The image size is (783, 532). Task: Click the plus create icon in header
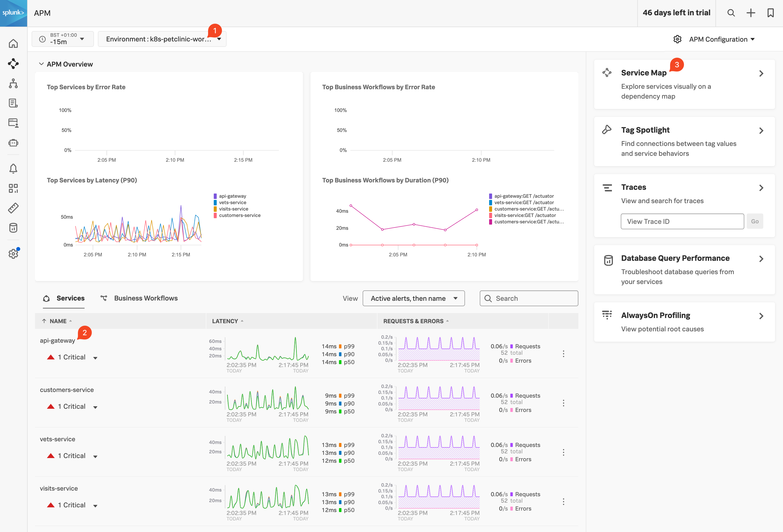[x=751, y=13]
